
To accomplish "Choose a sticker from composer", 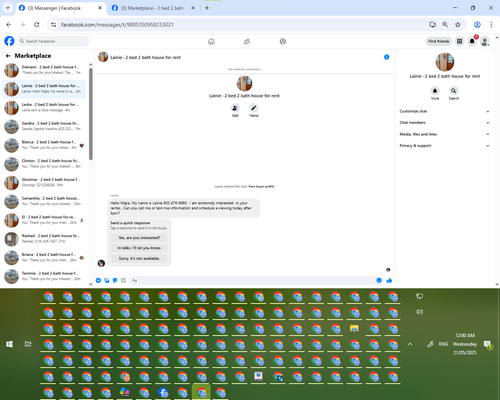I will (x=115, y=280).
